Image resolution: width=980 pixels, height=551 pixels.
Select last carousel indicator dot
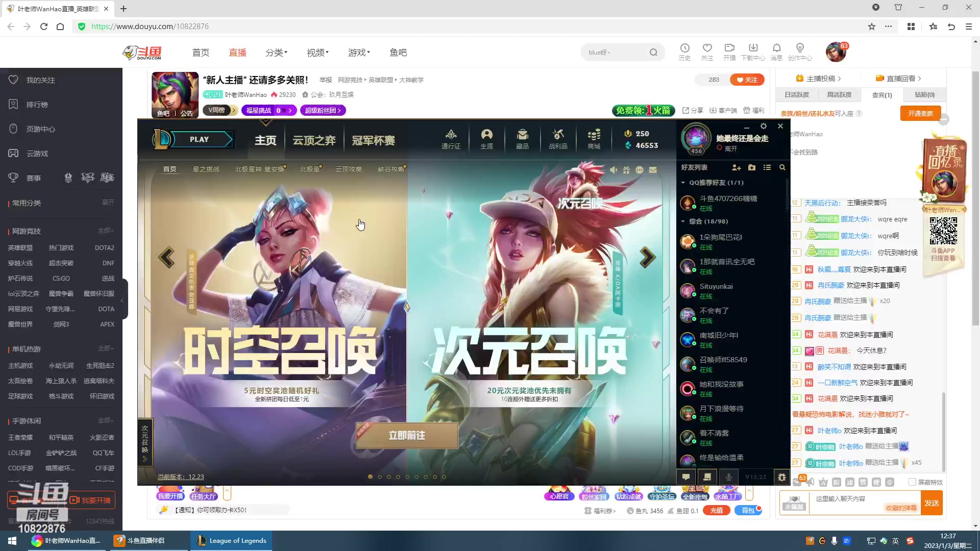(x=444, y=477)
